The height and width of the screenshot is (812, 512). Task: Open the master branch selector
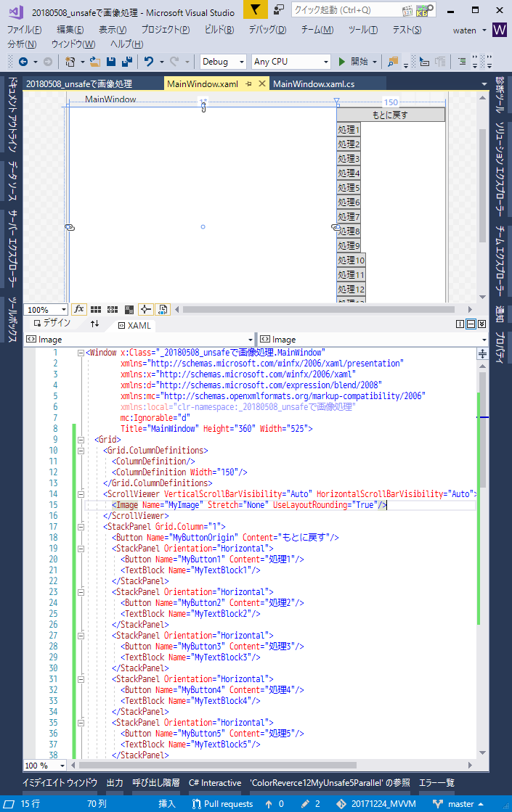coord(458,804)
